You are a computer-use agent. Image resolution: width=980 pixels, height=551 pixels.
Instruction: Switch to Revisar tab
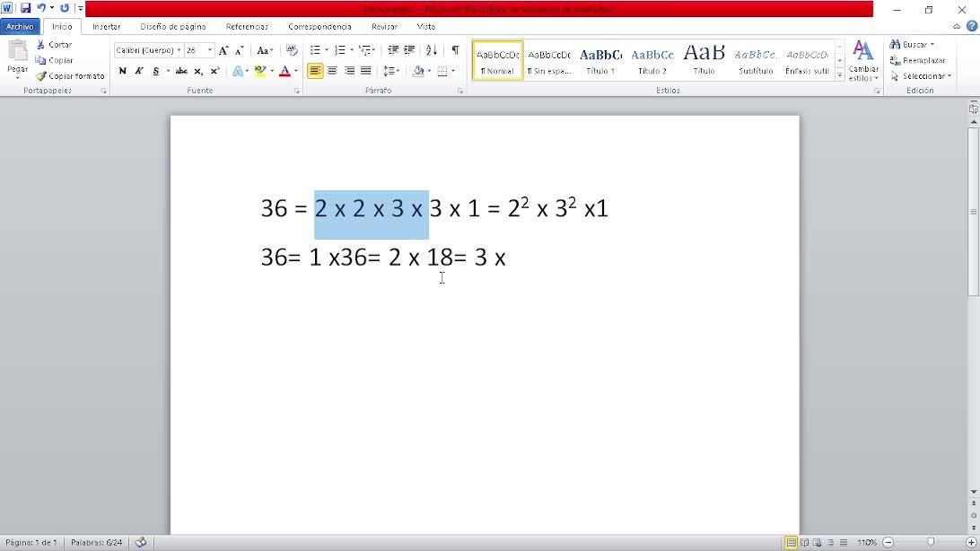coord(384,26)
